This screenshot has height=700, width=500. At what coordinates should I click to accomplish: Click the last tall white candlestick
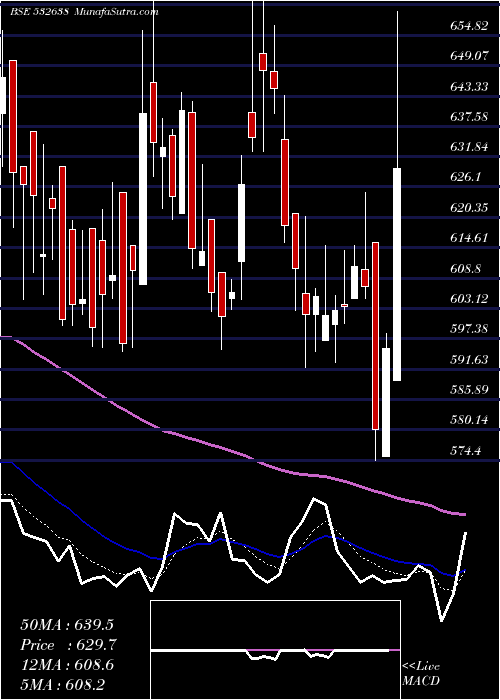click(397, 275)
